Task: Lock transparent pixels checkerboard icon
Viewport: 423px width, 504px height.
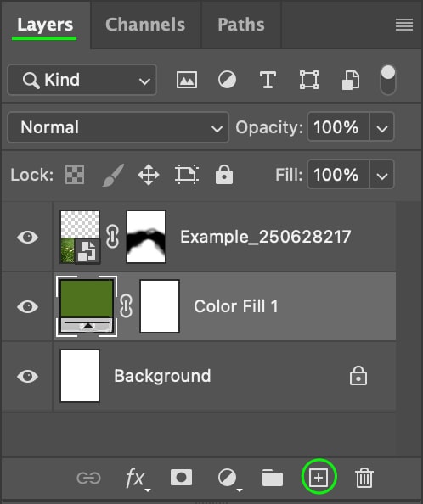Action: (75, 175)
